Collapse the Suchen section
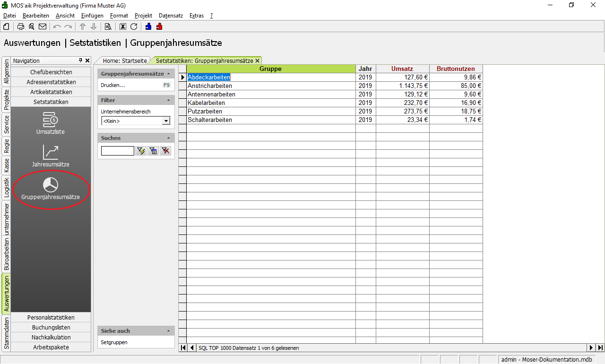The height and width of the screenshot is (364, 605). pyautogui.click(x=169, y=138)
